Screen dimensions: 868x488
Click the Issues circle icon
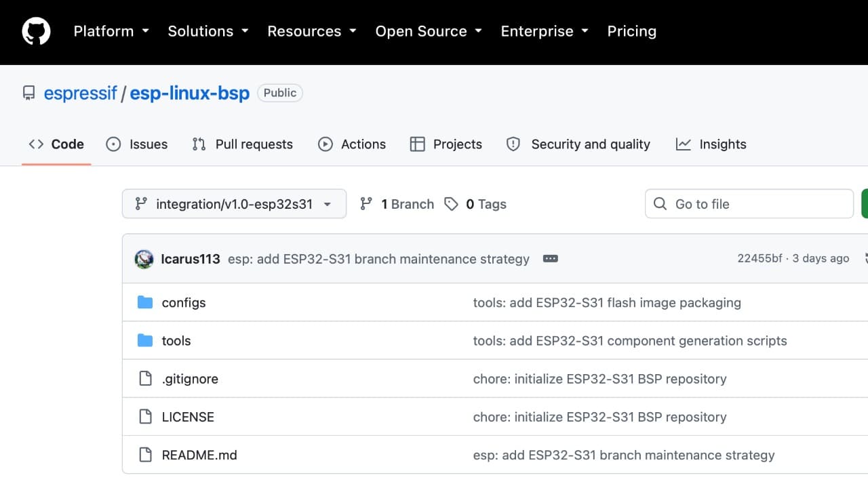(x=114, y=144)
